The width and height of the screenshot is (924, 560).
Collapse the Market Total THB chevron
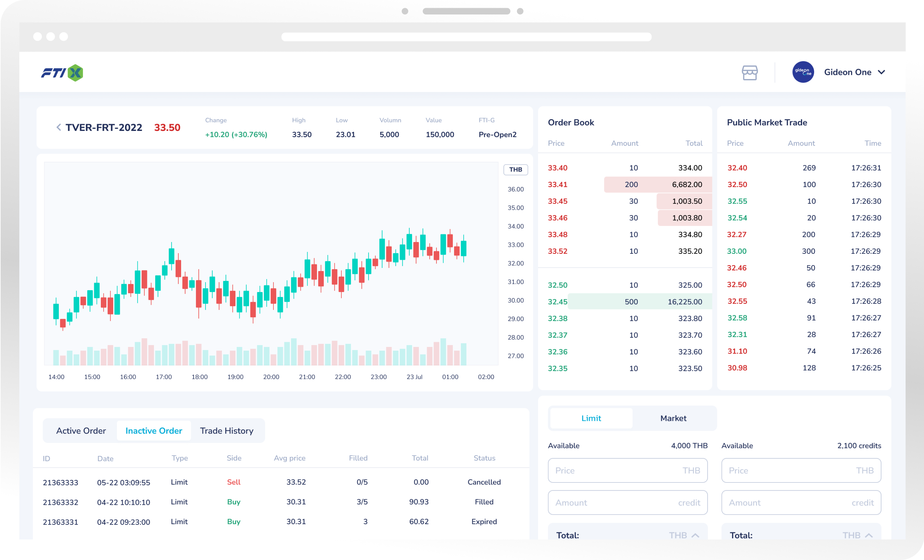[869, 535]
